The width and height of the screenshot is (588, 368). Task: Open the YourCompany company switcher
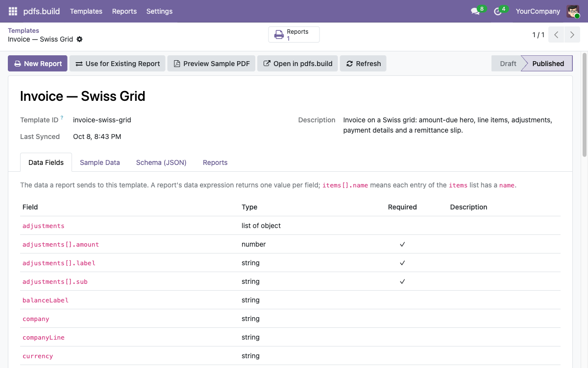(x=538, y=11)
